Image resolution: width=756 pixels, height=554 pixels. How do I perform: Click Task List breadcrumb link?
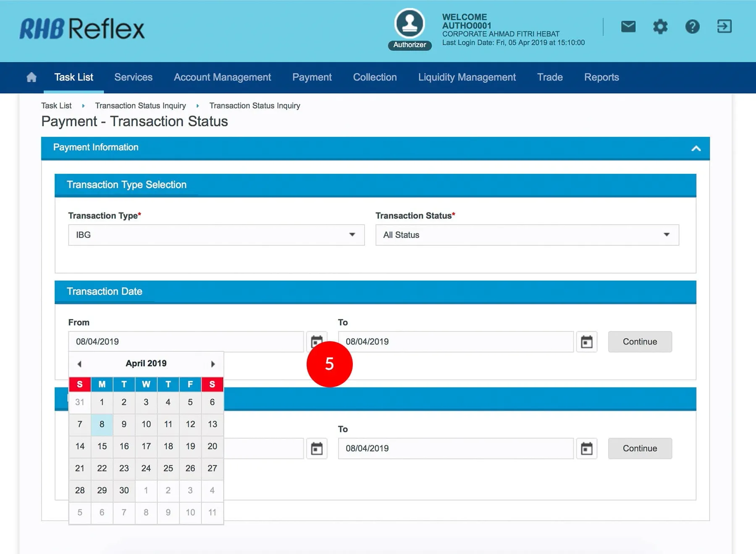[56, 106]
